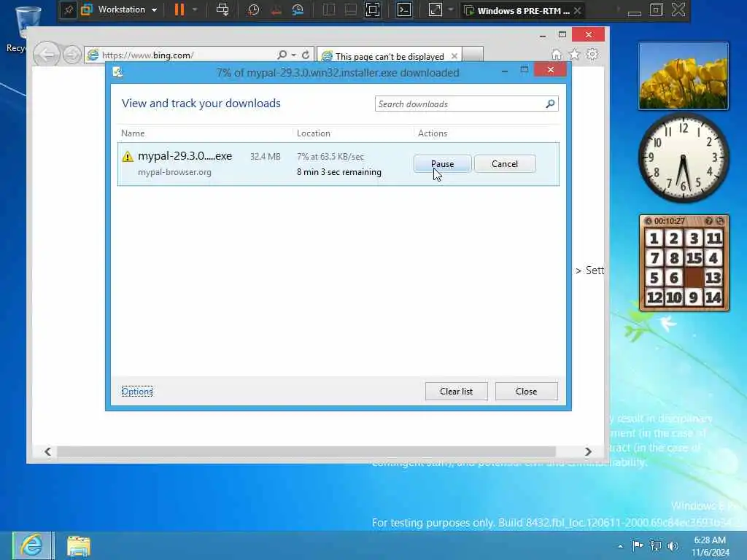Click the Location column header
The width and height of the screenshot is (747, 560).
point(314,133)
